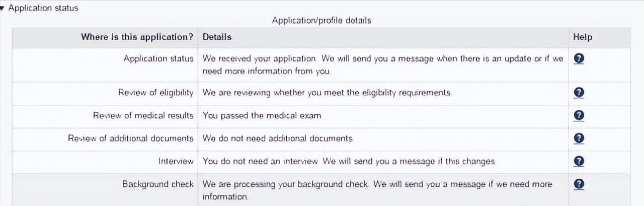
Task: Click 'You passed the medical exam' text
Action: tap(262, 115)
